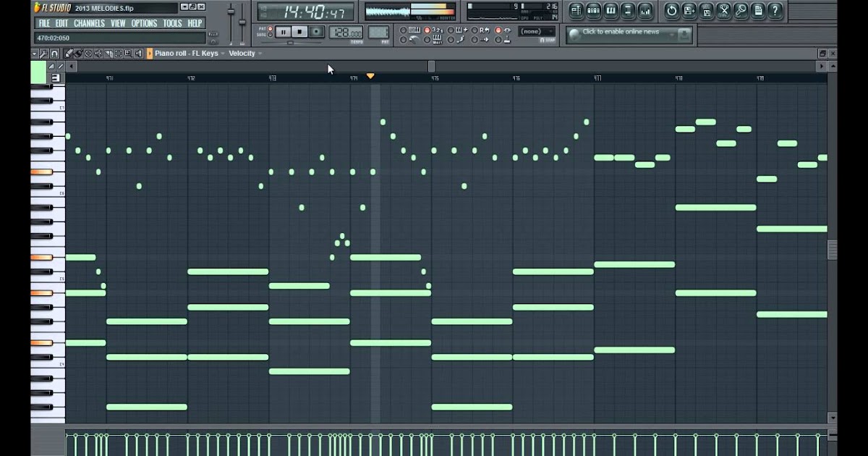Click the undo icon in shortcut panel
Viewport: 868px width, 456px height.
672,10
